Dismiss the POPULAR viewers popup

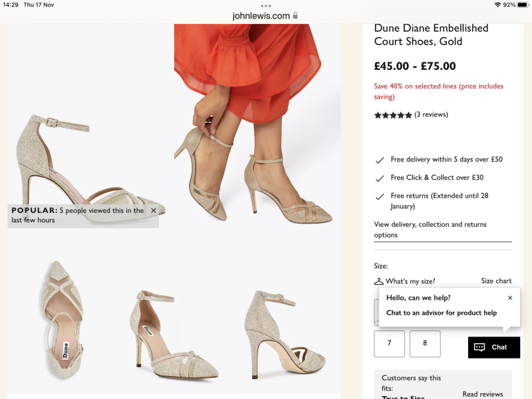pyautogui.click(x=153, y=211)
